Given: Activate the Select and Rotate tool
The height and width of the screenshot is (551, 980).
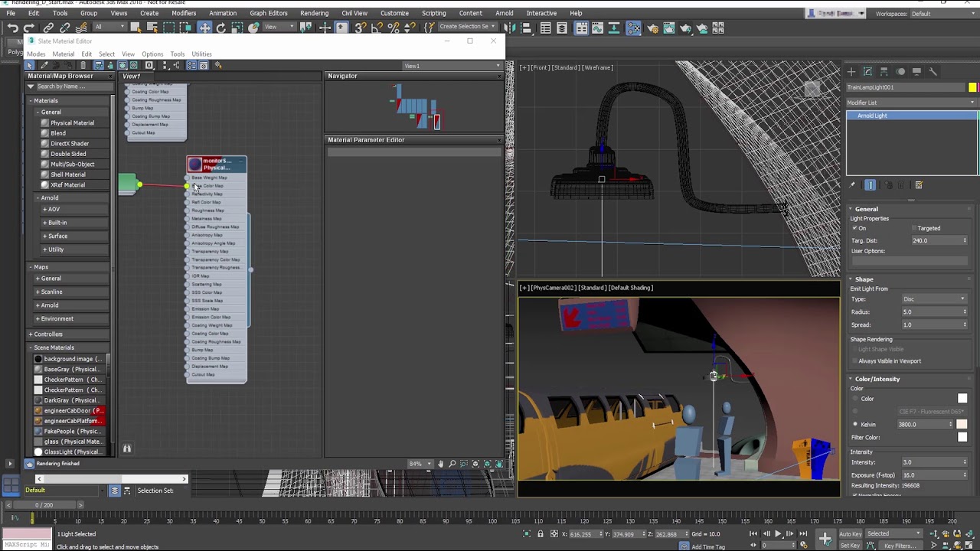Looking at the screenshot, I should pos(220,28).
